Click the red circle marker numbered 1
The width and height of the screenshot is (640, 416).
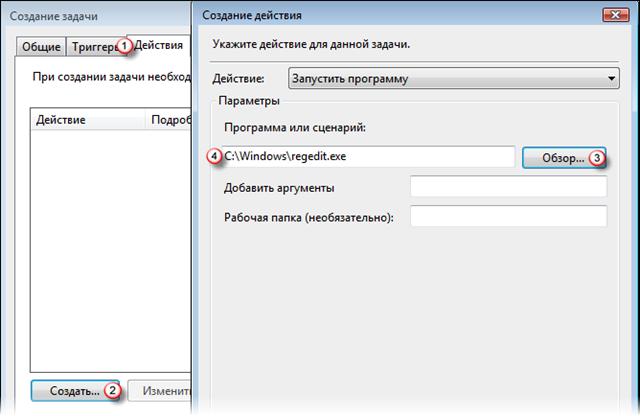click(124, 47)
